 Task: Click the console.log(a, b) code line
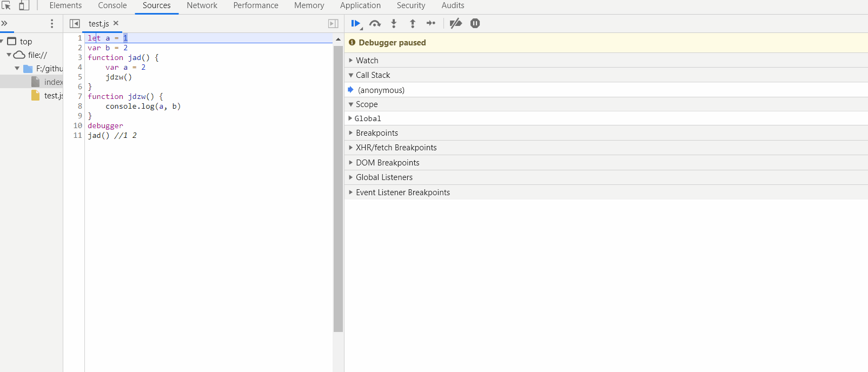tap(143, 106)
